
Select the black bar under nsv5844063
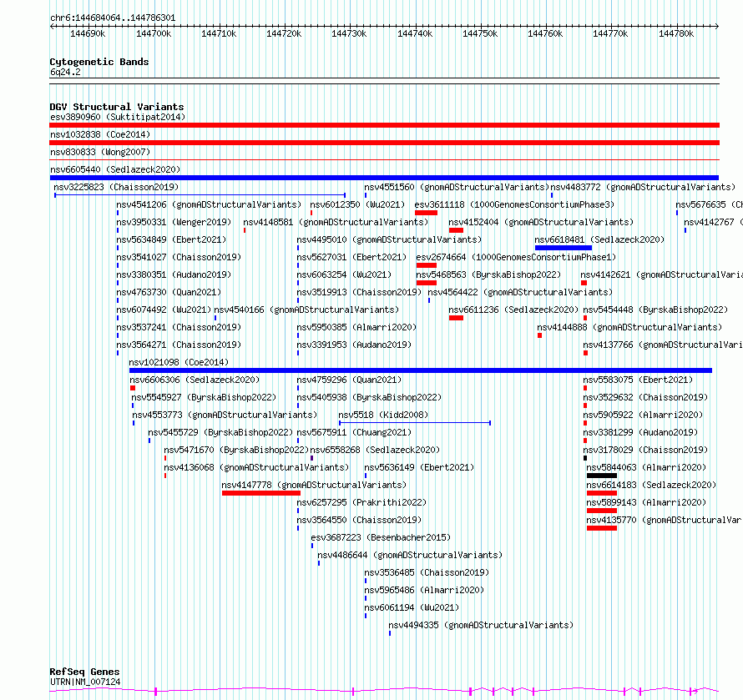point(602,476)
